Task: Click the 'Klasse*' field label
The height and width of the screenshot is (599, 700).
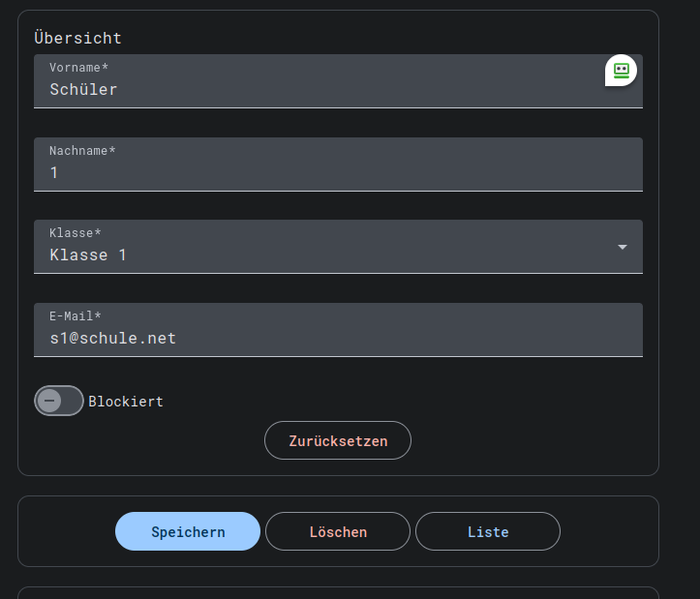Action: (76, 233)
